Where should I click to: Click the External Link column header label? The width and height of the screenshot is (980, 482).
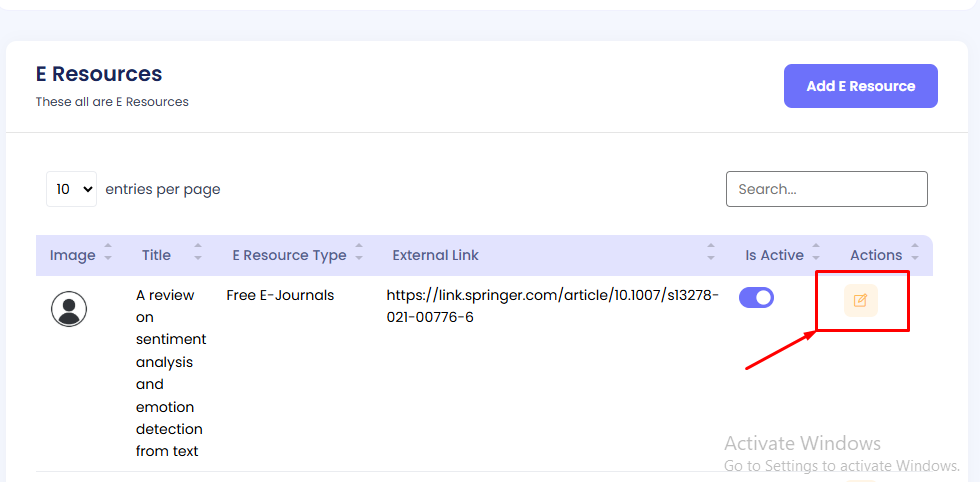pos(435,255)
